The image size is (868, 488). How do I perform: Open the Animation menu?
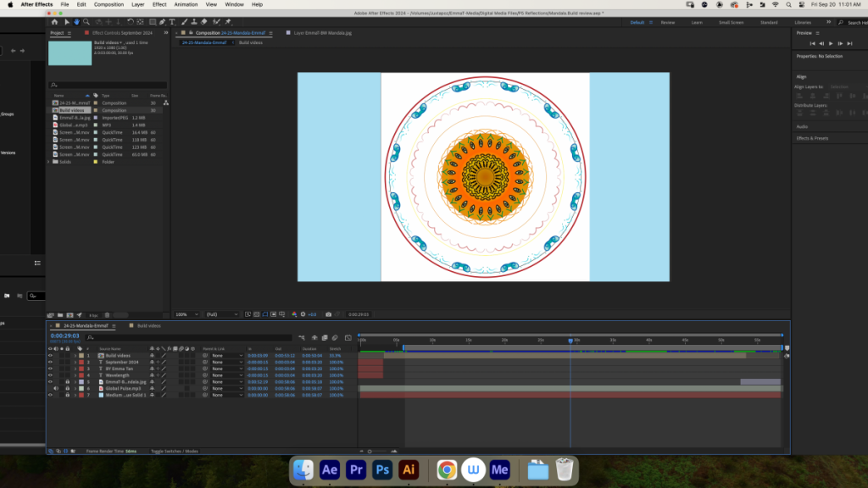tap(186, 4)
